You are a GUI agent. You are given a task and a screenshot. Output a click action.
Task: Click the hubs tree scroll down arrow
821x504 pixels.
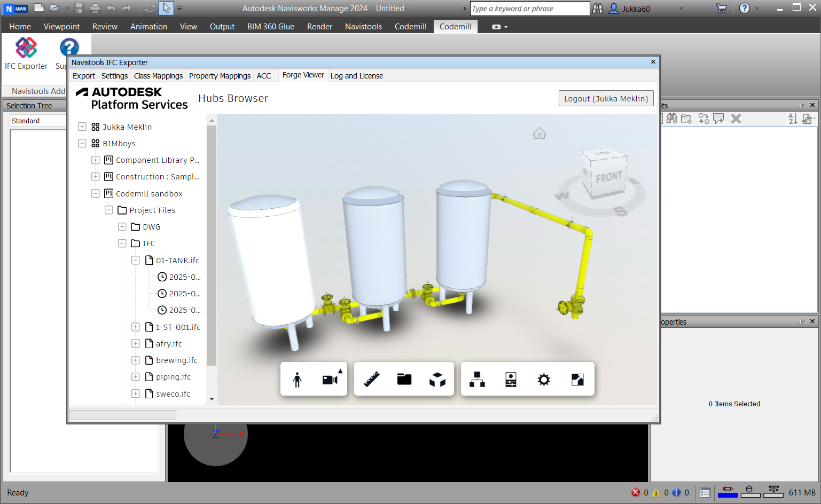pos(212,399)
